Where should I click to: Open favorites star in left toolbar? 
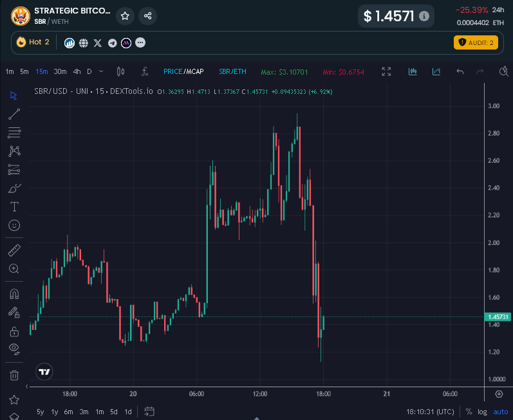14,399
